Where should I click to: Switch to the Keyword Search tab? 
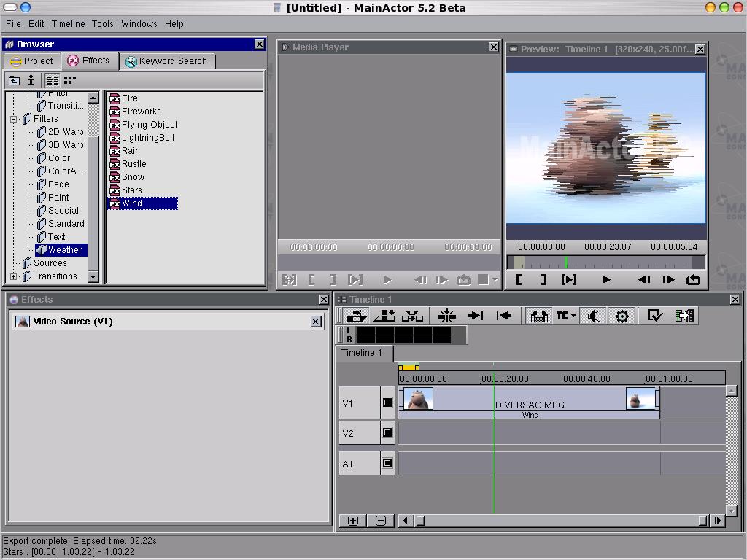166,61
